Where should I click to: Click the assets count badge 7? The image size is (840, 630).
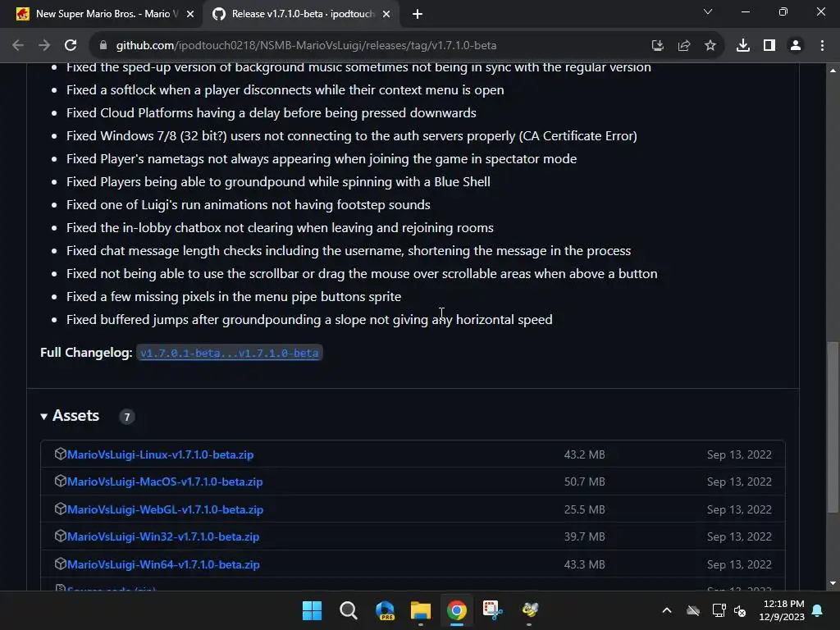[x=127, y=417]
